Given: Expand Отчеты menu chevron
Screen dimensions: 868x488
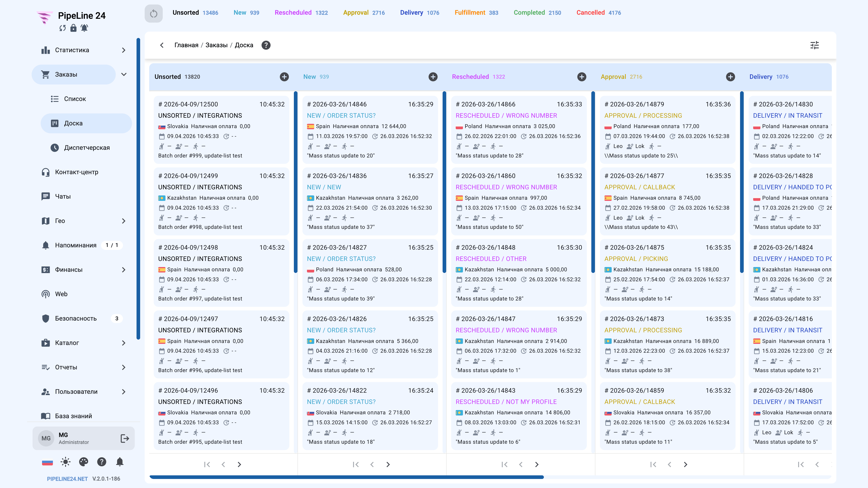Looking at the screenshot, I should (124, 367).
